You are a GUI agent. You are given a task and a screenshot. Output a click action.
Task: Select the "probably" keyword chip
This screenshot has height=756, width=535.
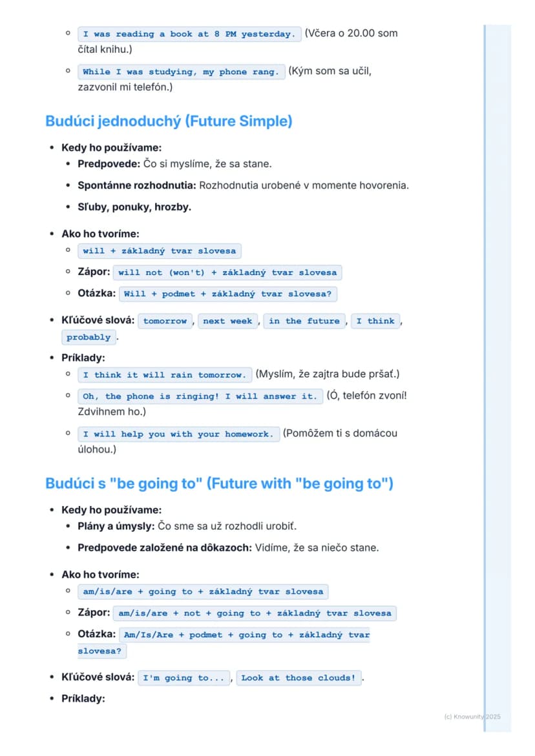coord(89,337)
